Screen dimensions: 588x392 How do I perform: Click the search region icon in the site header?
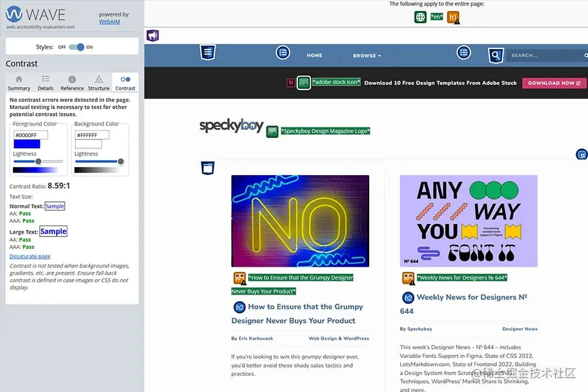pos(497,55)
